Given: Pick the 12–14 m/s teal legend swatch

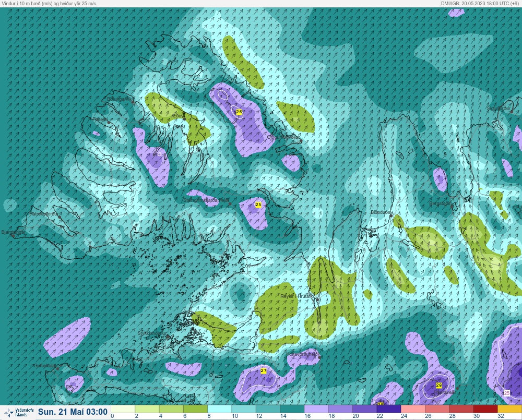Looking at the screenshot, I should coord(268,409).
